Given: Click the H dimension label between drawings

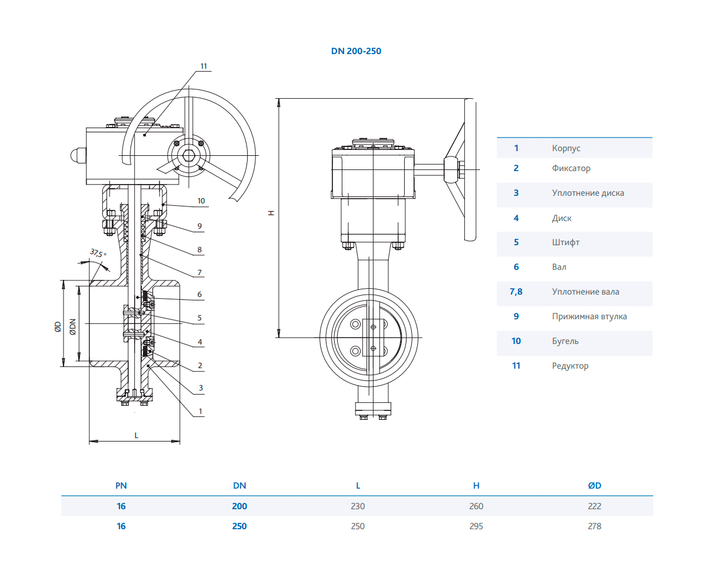Looking at the screenshot, I should pos(271,213).
